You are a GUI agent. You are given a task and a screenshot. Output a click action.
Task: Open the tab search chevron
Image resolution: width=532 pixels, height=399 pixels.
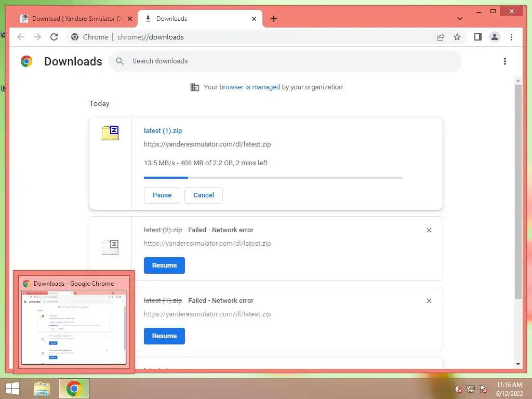(x=460, y=19)
